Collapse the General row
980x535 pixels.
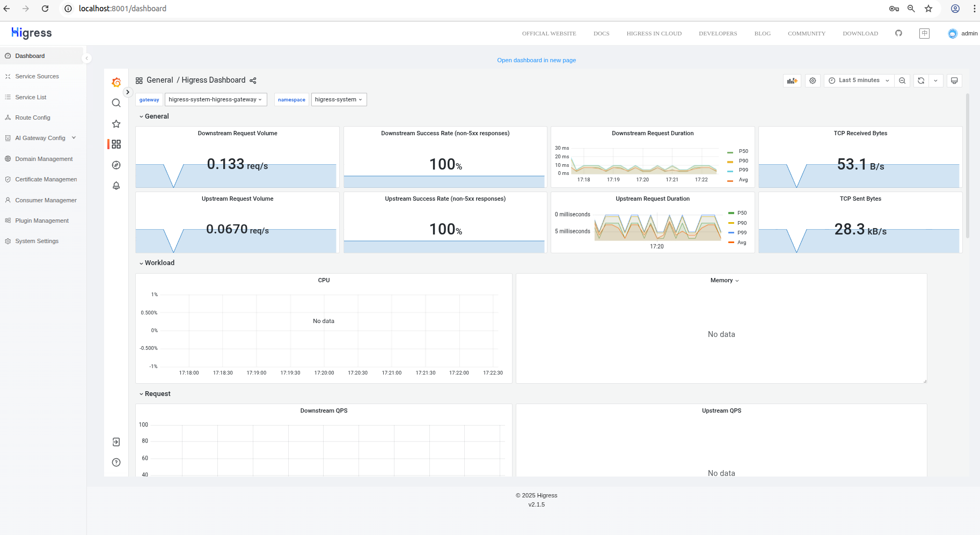(x=154, y=116)
